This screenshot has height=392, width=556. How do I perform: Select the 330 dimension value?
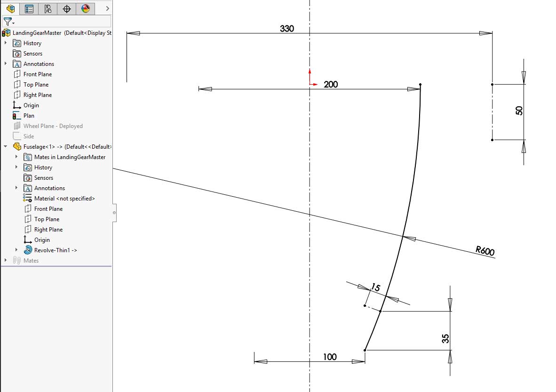(x=287, y=28)
